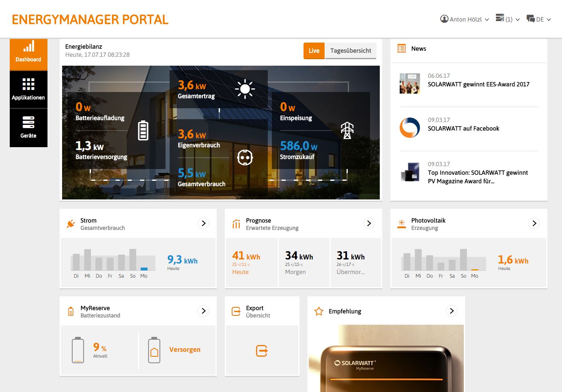The width and height of the screenshot is (562, 392).
Task: Click the large orange export icon
Action: (262, 351)
